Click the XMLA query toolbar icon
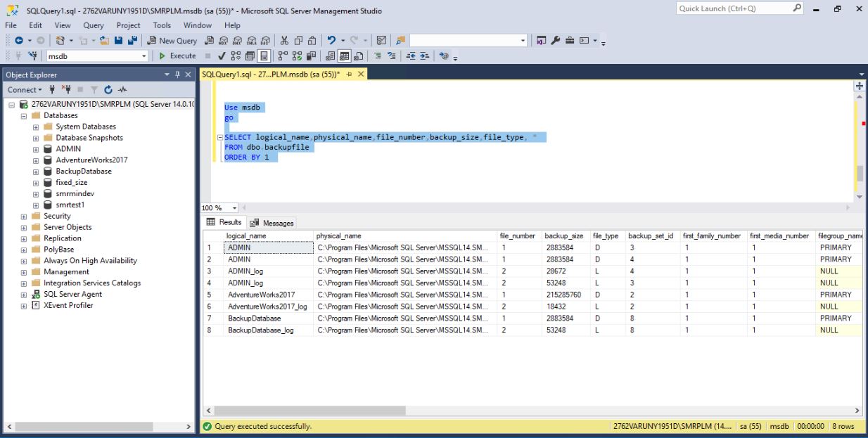868x438 pixels. pos(251,41)
